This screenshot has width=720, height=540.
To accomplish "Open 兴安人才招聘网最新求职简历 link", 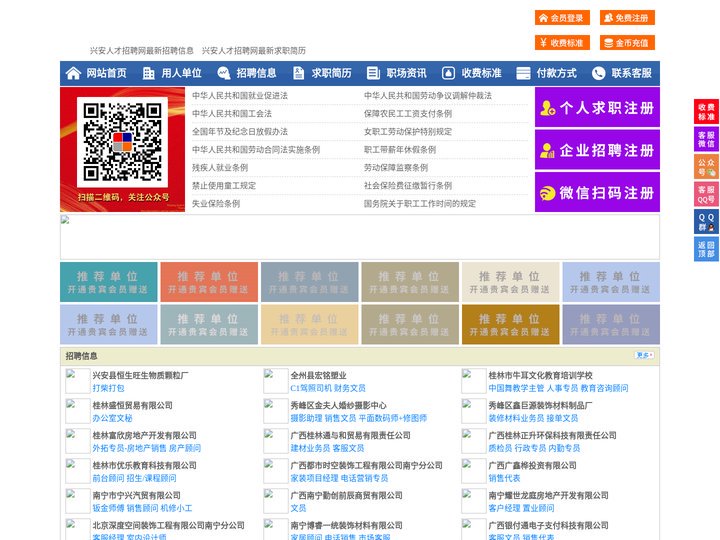I will tap(253, 51).
